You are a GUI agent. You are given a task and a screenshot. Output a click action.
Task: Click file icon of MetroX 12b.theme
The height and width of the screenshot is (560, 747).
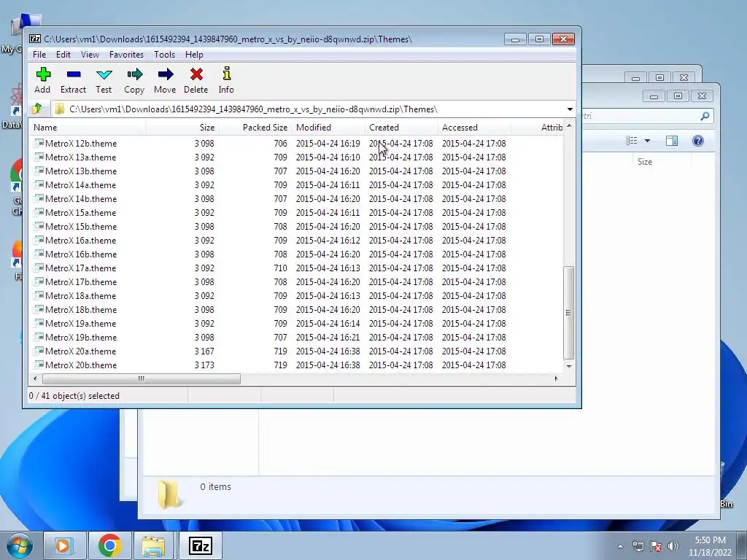coord(39,143)
